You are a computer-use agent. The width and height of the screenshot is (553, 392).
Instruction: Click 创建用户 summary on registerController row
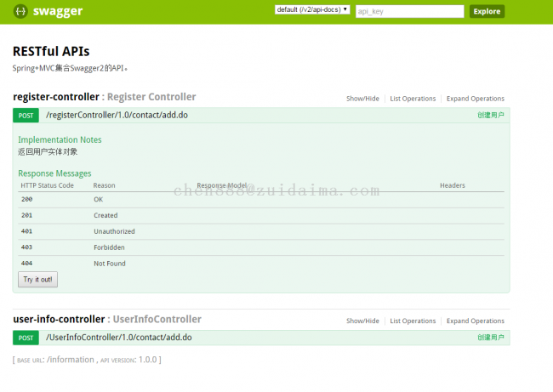(x=490, y=116)
